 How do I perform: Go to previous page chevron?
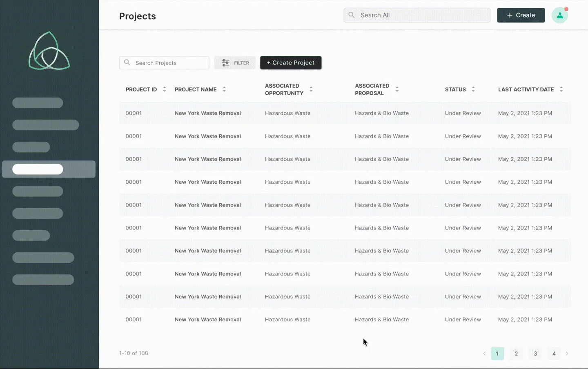pos(484,353)
